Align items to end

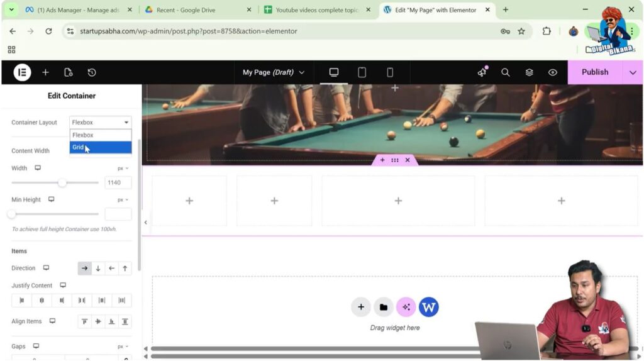(x=112, y=321)
